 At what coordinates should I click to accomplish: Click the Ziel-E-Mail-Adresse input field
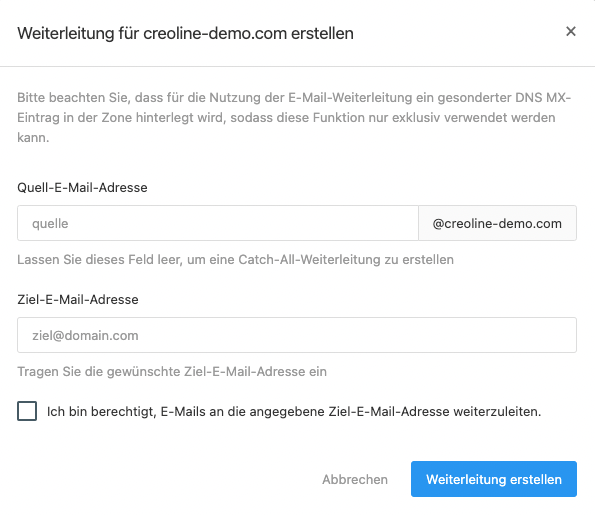tap(297, 335)
